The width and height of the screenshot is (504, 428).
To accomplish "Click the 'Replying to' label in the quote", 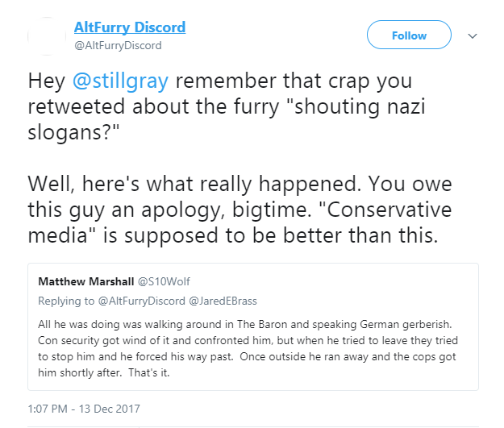I will (x=66, y=301).
